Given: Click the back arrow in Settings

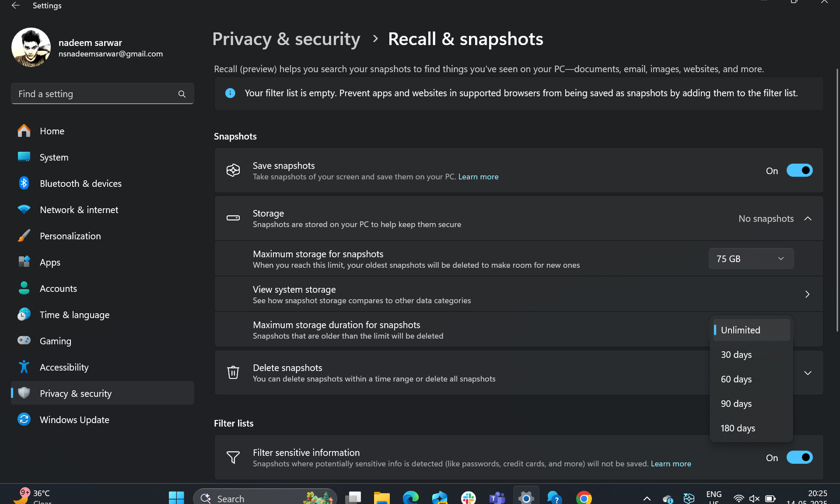Looking at the screenshot, I should (16, 6).
